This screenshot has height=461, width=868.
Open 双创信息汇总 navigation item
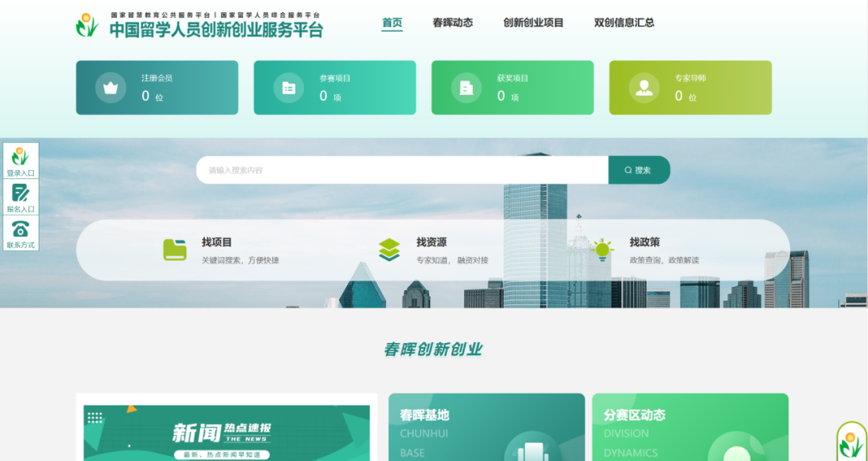click(624, 22)
